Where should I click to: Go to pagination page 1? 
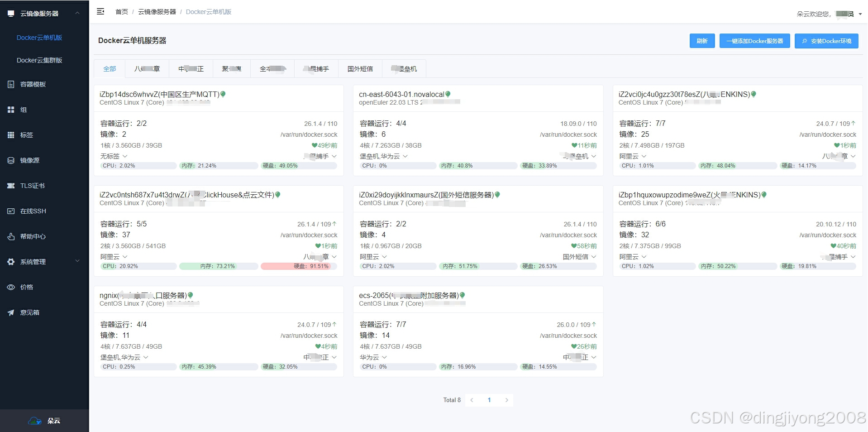(x=489, y=400)
